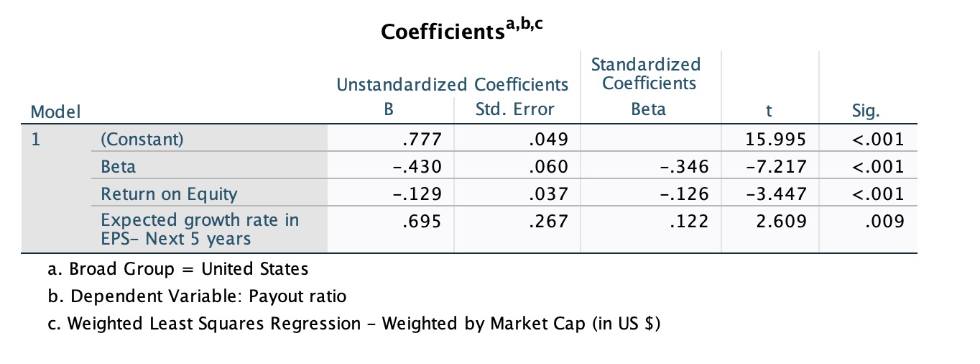Viewport: 980px width, 364px height.
Task: Click the t column header
Action: pyautogui.click(x=769, y=111)
